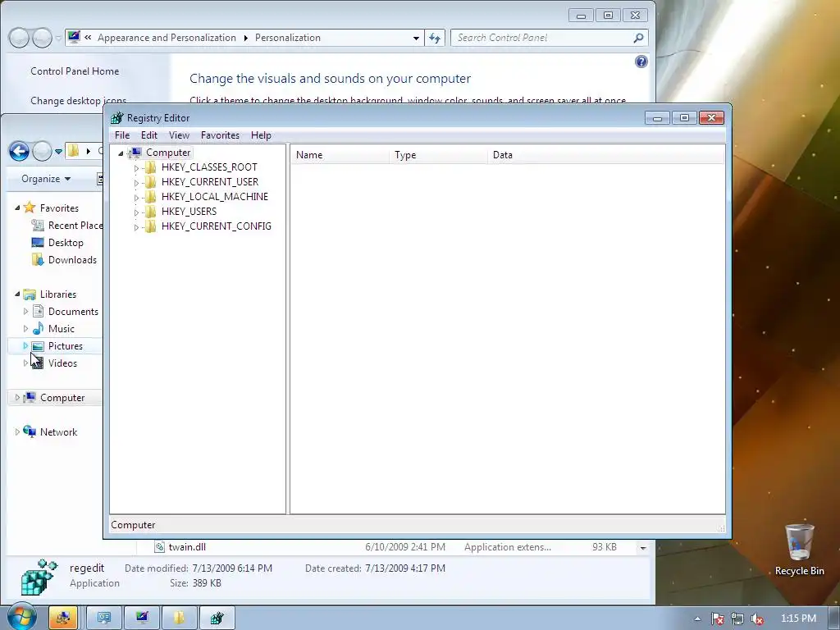Click the Name column header

(340, 155)
